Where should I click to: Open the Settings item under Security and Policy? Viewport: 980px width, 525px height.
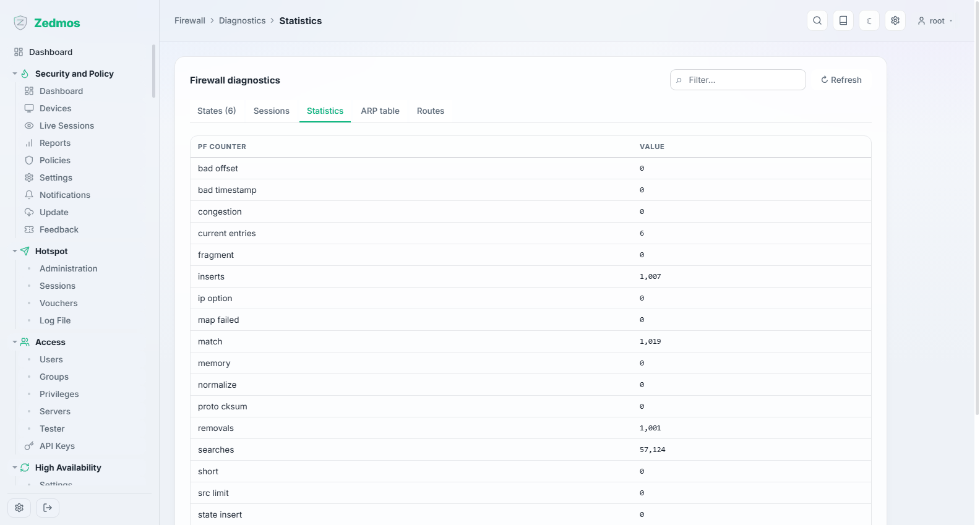click(x=56, y=177)
